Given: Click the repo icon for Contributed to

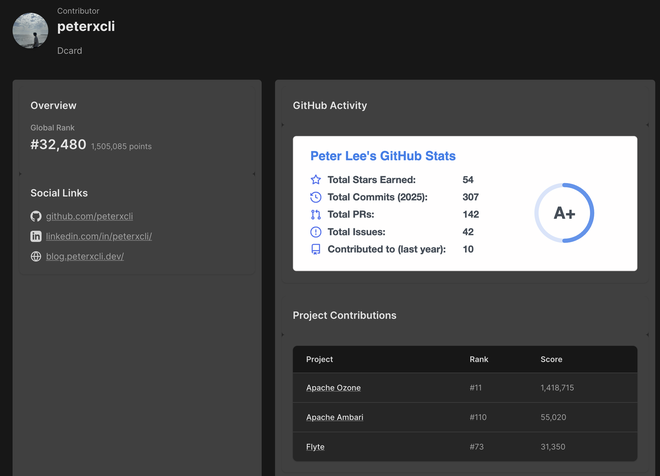Looking at the screenshot, I should [x=316, y=249].
